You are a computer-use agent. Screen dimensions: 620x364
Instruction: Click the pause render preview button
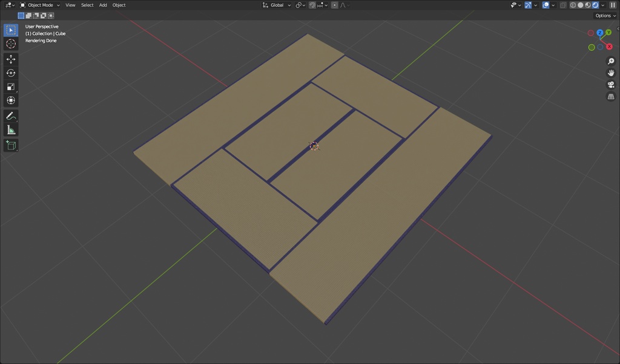(613, 5)
